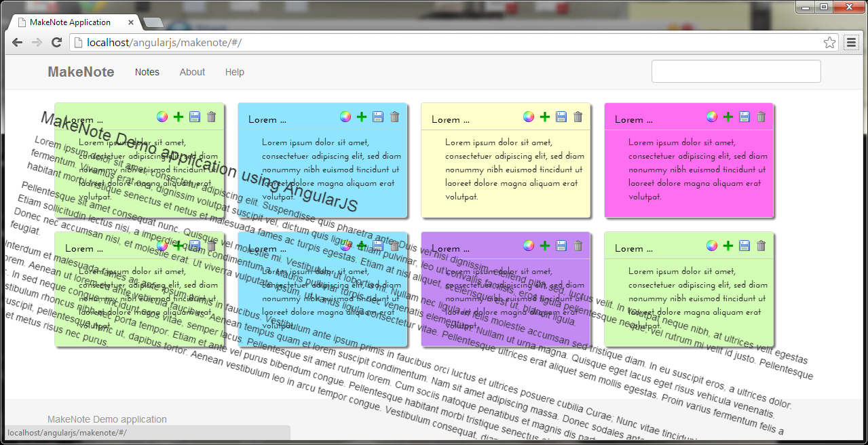Viewport: 868px width, 445px height.
Task: Open the Help navigation link
Action: click(235, 72)
